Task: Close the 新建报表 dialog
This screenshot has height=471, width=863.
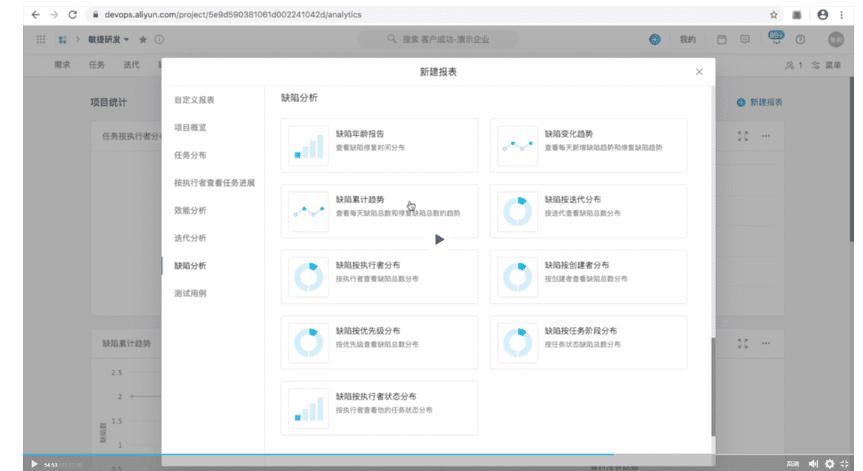Action: [x=699, y=72]
